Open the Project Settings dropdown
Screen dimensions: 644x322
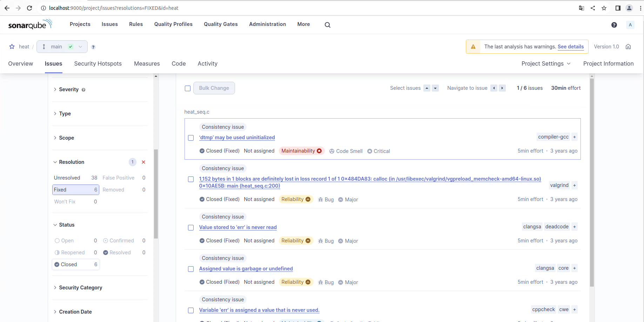pyautogui.click(x=546, y=63)
